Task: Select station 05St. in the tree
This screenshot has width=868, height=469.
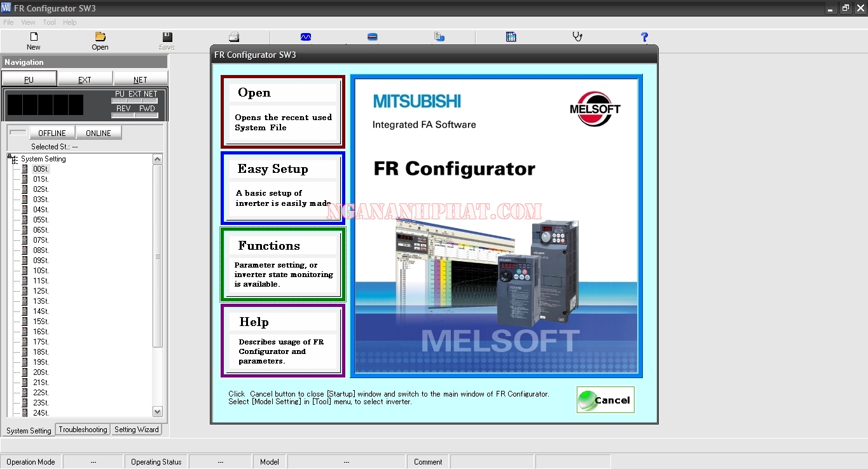Action: click(x=41, y=220)
